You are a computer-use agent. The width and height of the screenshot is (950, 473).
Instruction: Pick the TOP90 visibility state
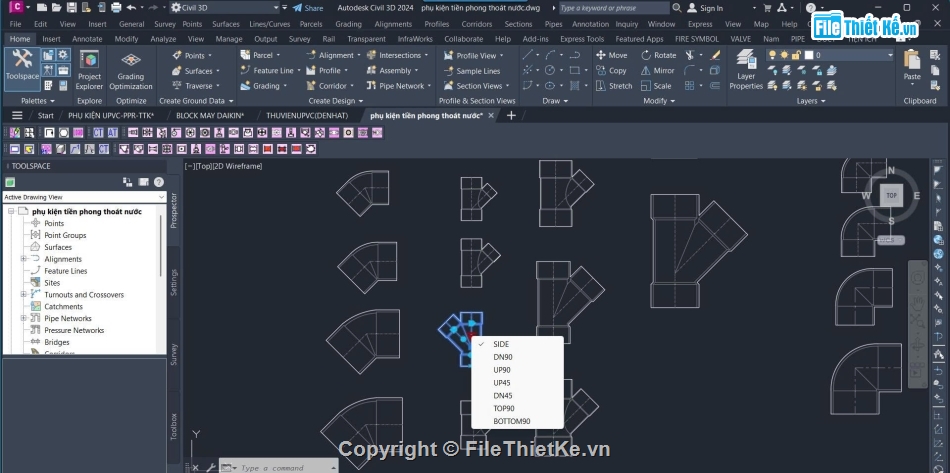[x=504, y=409]
